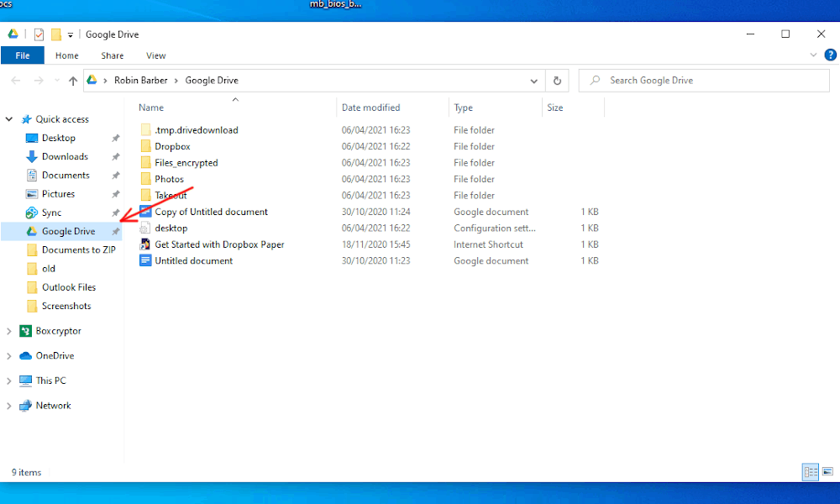Switch to the View ribbon tab

pos(156,55)
